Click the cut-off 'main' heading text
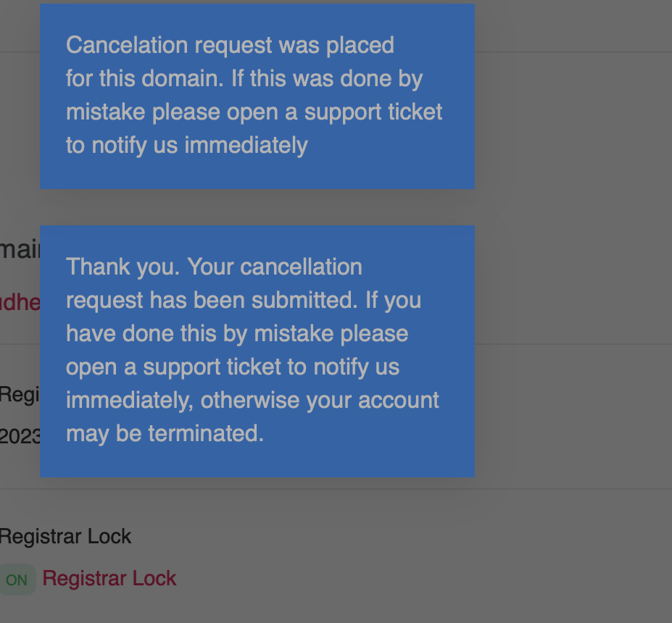The height and width of the screenshot is (623, 672). [20, 250]
